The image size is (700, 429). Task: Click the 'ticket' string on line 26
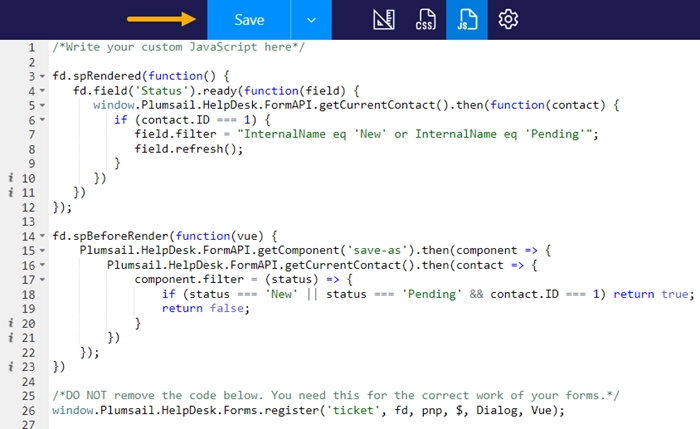(353, 410)
